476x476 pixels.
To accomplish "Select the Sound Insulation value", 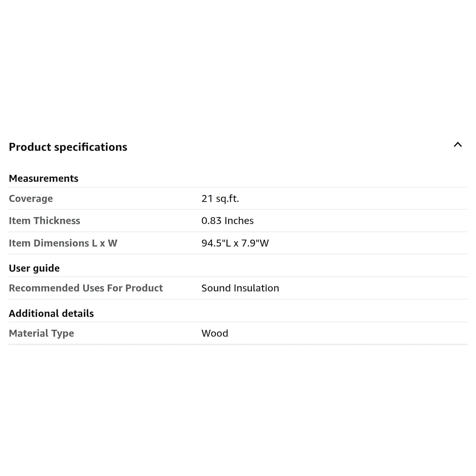I will point(240,288).
